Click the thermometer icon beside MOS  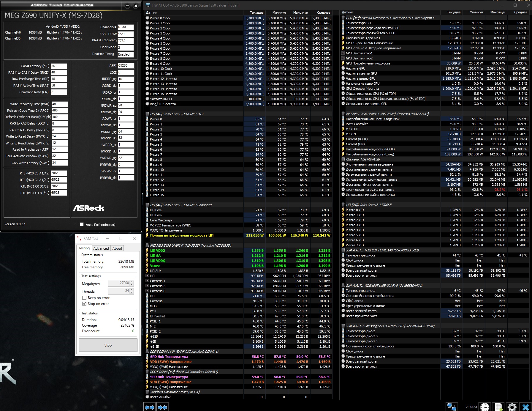(x=147, y=306)
